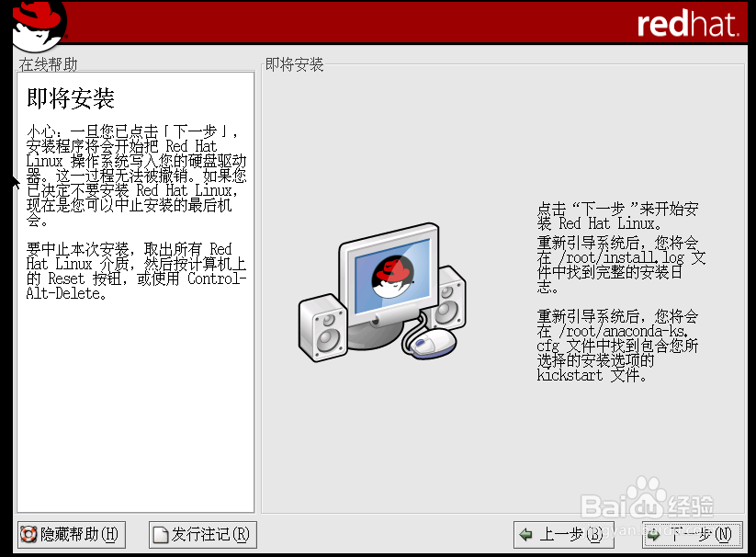This screenshot has height=557, width=756.
Task: Hide help via the 隐藏帮助(H) button
Action: 72,534
